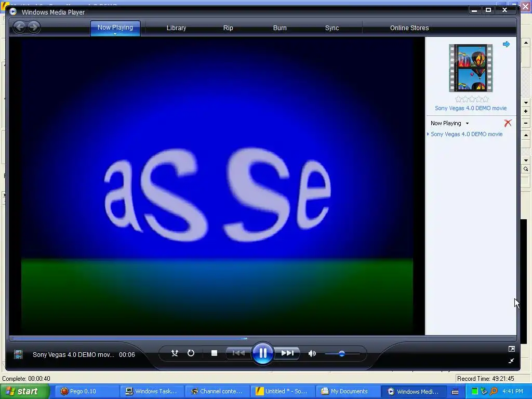Switch to Pego 0.10 taskbar button

(86, 391)
